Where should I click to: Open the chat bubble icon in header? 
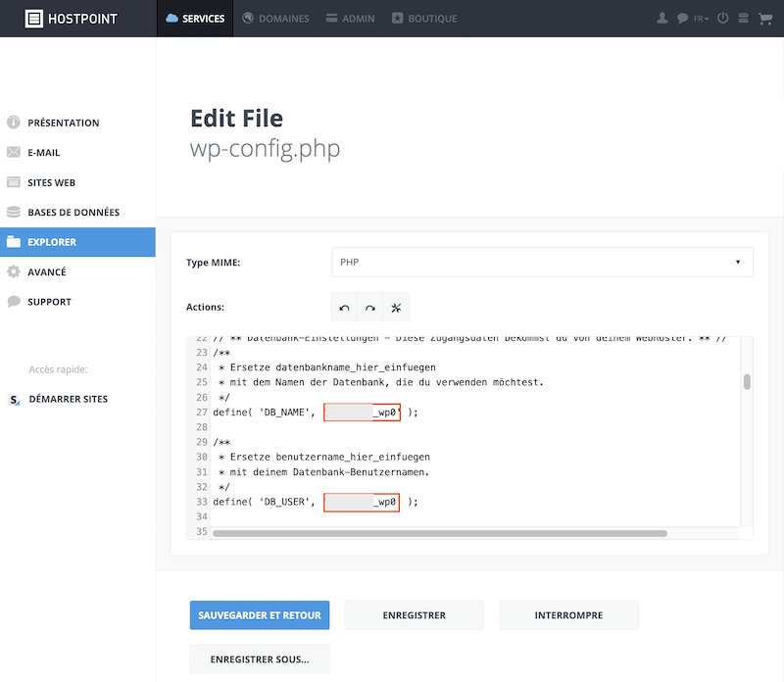(x=682, y=19)
